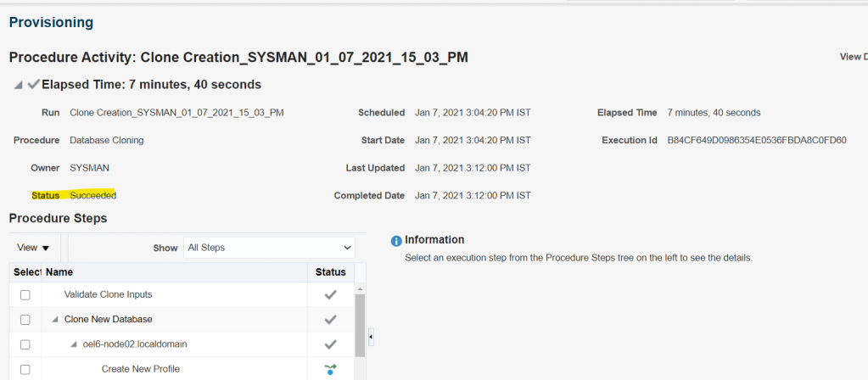Enable the Create New Profile checkbox
Screen dimensions: 868x380
[x=25, y=369]
